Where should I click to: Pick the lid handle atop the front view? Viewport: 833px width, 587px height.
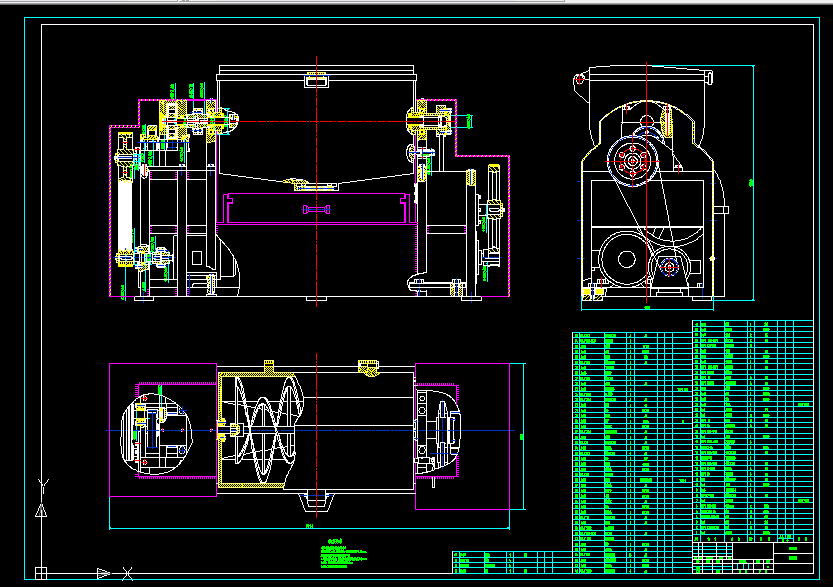316,80
